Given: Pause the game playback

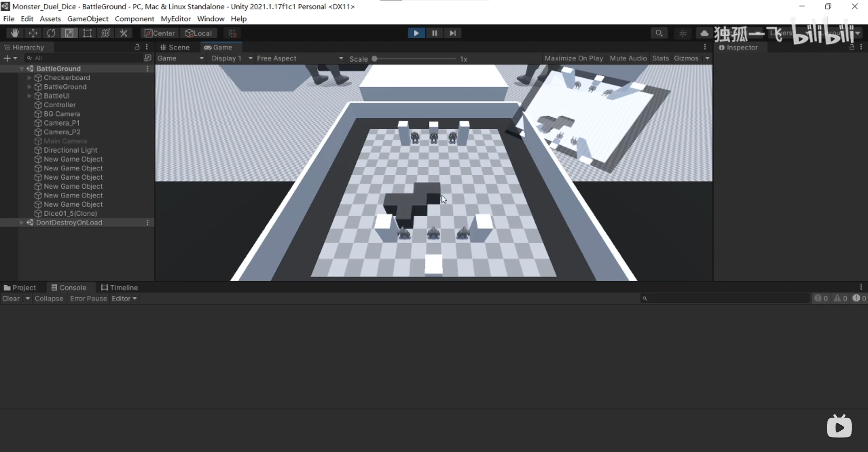Looking at the screenshot, I should (435, 33).
